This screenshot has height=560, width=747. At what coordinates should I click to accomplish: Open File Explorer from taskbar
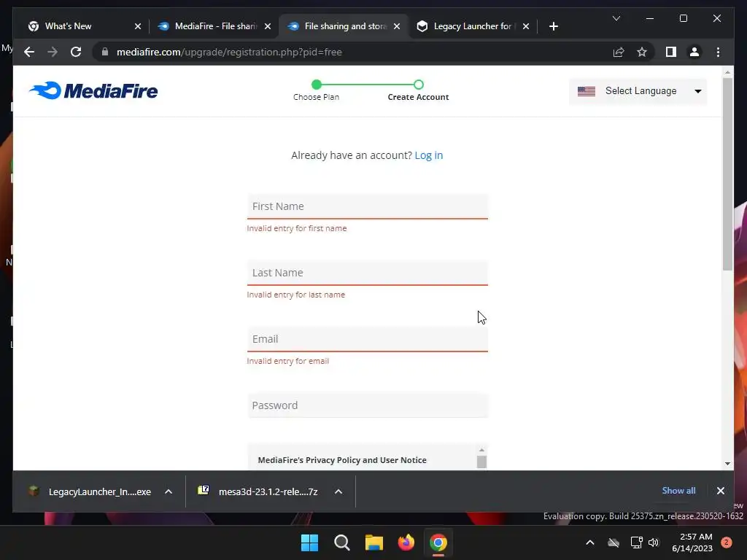[374, 542]
